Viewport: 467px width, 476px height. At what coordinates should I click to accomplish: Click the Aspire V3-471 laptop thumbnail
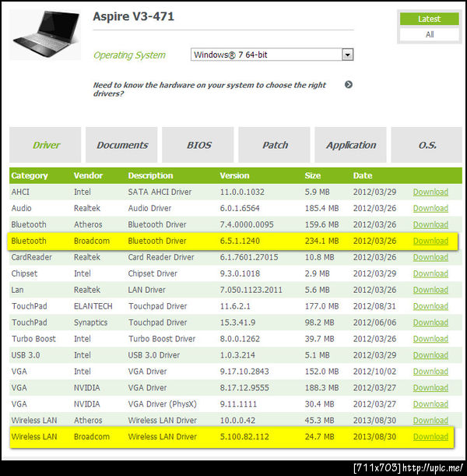coord(45,34)
